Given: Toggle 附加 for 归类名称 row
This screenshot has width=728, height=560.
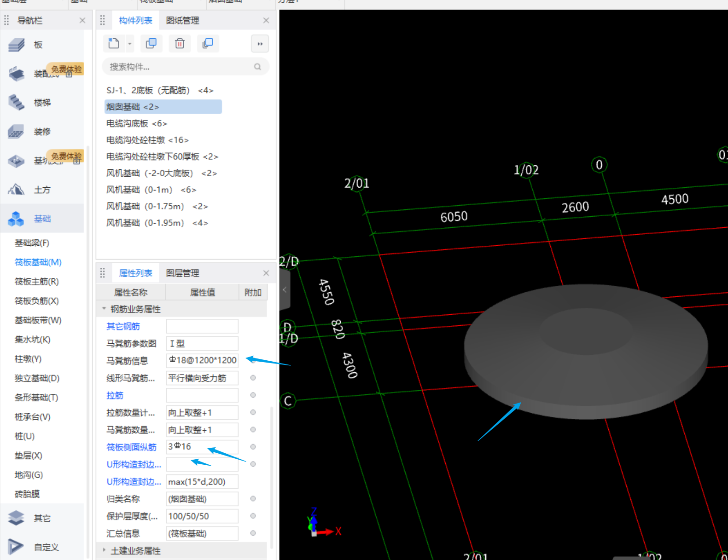Looking at the screenshot, I should 253,498.
